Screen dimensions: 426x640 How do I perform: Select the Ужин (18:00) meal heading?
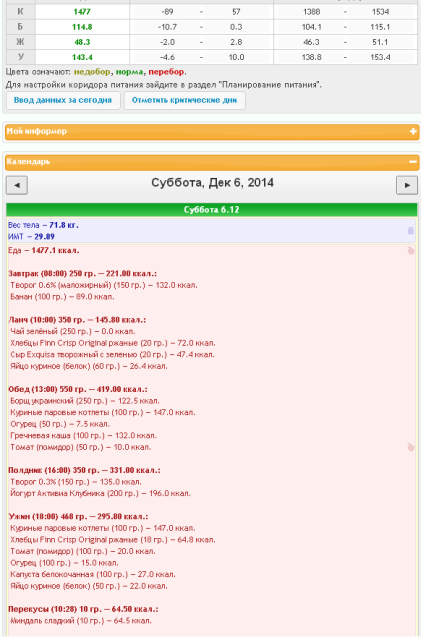pos(78,517)
